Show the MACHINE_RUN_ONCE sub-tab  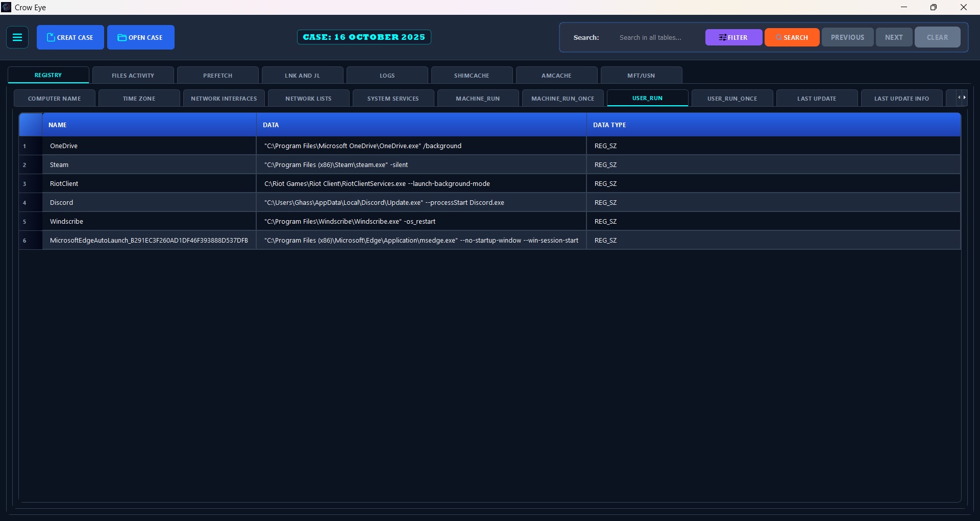point(563,98)
